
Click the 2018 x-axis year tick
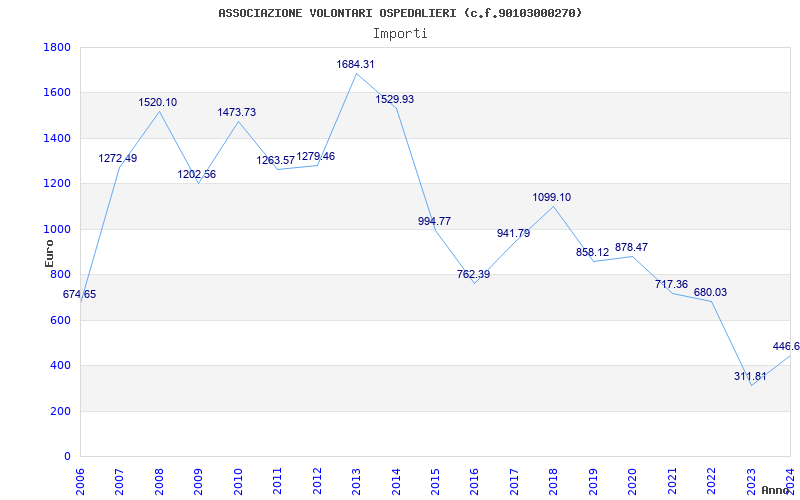[554, 482]
